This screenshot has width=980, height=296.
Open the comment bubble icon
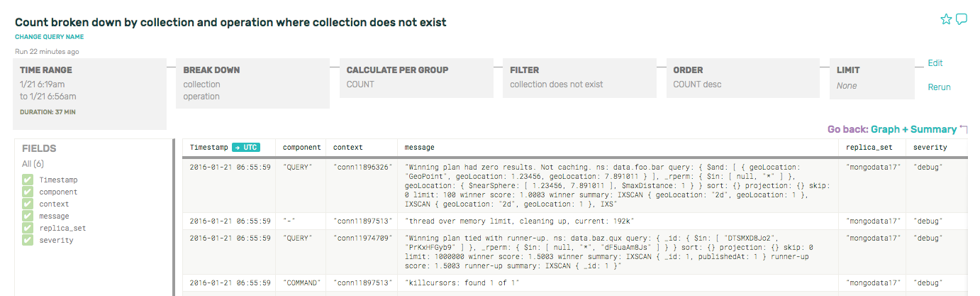pos(962,20)
